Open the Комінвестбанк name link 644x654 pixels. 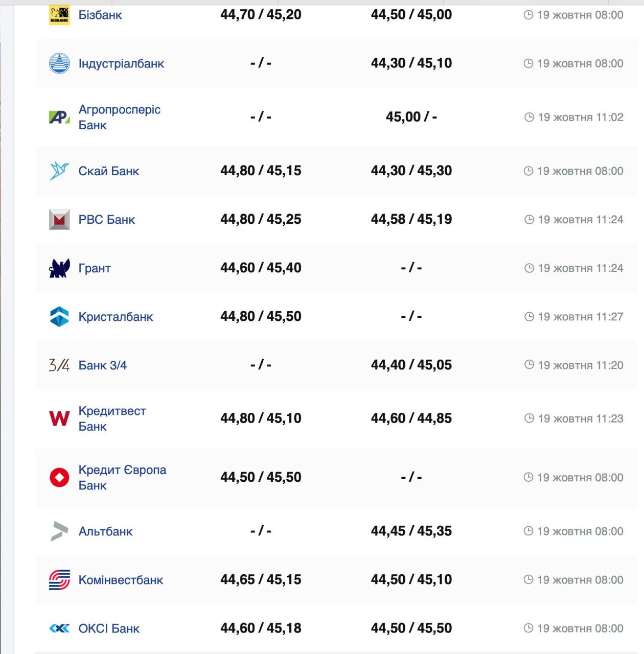(x=121, y=580)
